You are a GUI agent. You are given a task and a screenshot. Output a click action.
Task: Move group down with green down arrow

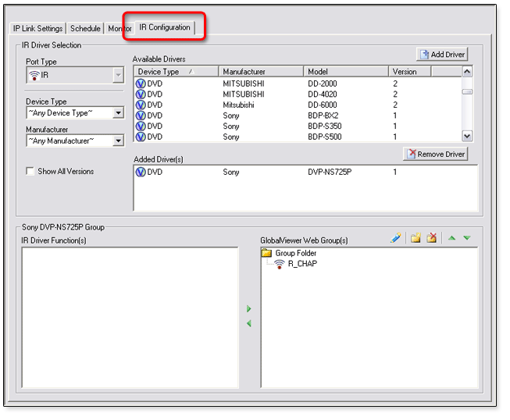(467, 238)
